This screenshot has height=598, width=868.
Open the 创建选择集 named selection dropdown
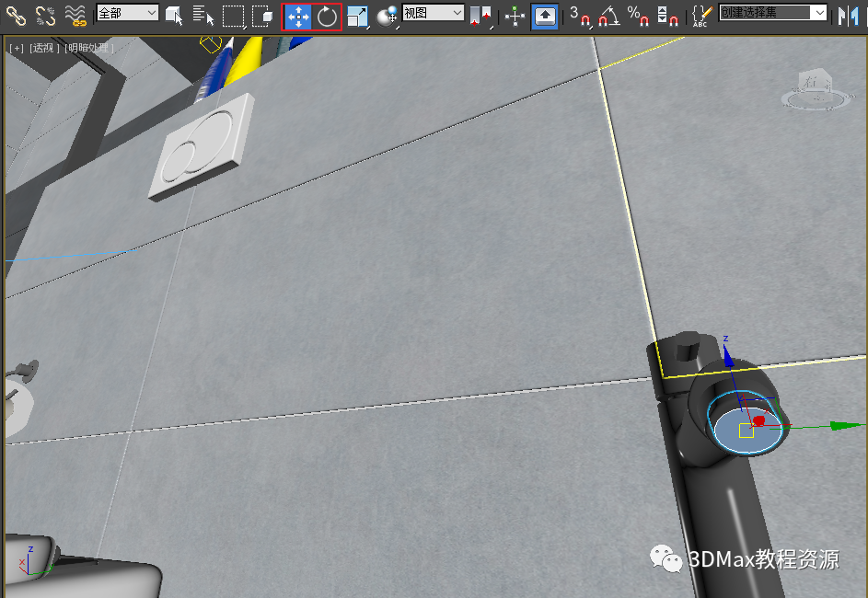[x=773, y=13]
